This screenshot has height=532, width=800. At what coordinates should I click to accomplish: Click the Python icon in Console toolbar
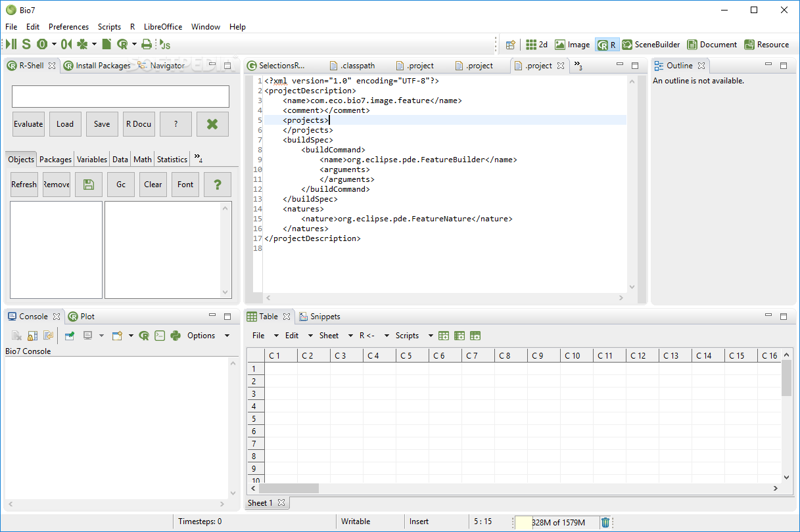(x=176, y=336)
